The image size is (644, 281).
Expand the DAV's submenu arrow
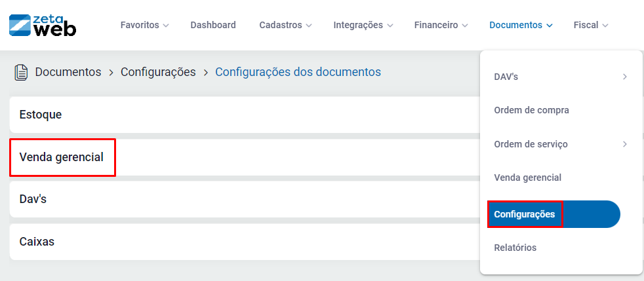(x=624, y=77)
